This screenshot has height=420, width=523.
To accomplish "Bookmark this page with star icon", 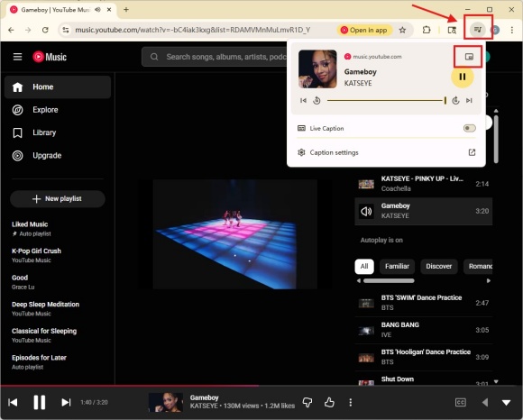I will pos(402,30).
